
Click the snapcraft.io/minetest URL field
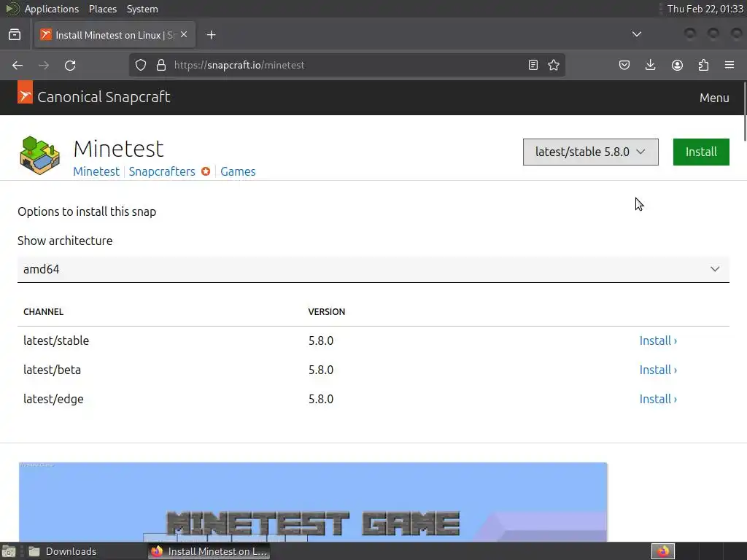(x=348, y=65)
